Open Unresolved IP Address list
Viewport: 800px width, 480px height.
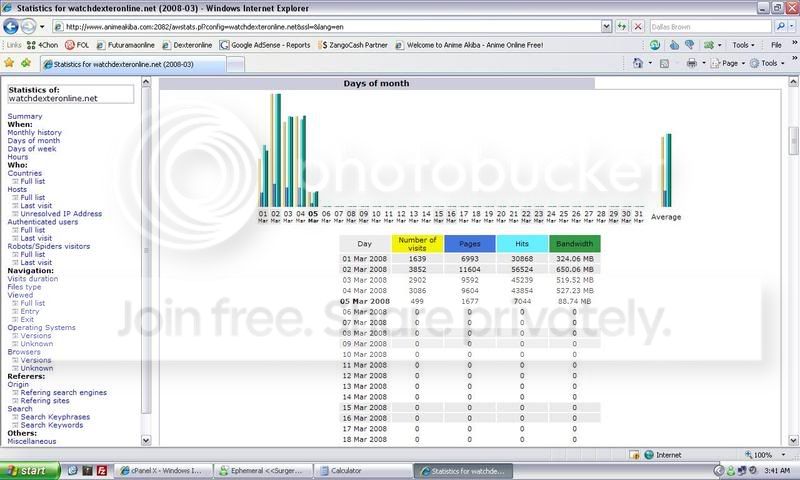coord(61,214)
